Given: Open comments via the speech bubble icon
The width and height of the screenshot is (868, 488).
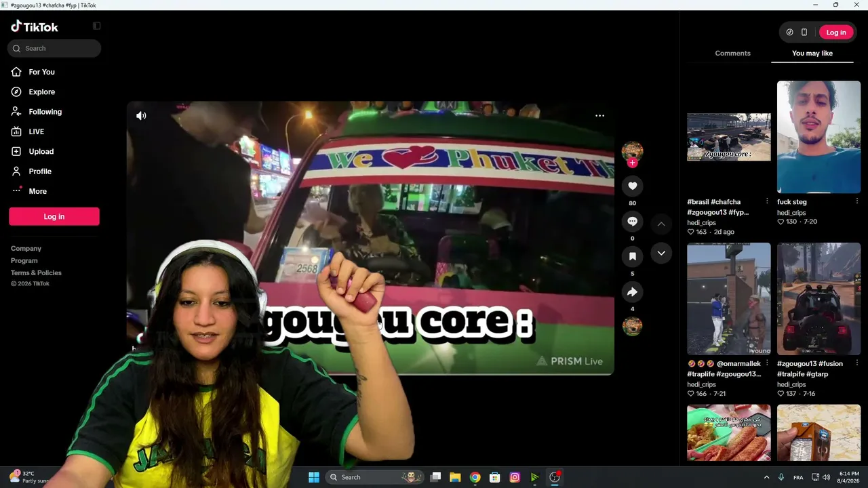Looking at the screenshot, I should click(632, 221).
